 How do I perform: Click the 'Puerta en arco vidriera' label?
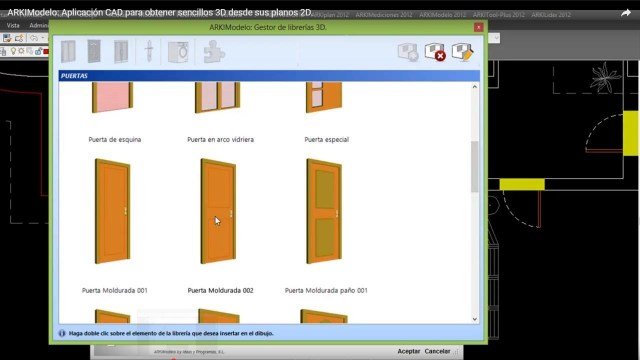[x=220, y=140]
